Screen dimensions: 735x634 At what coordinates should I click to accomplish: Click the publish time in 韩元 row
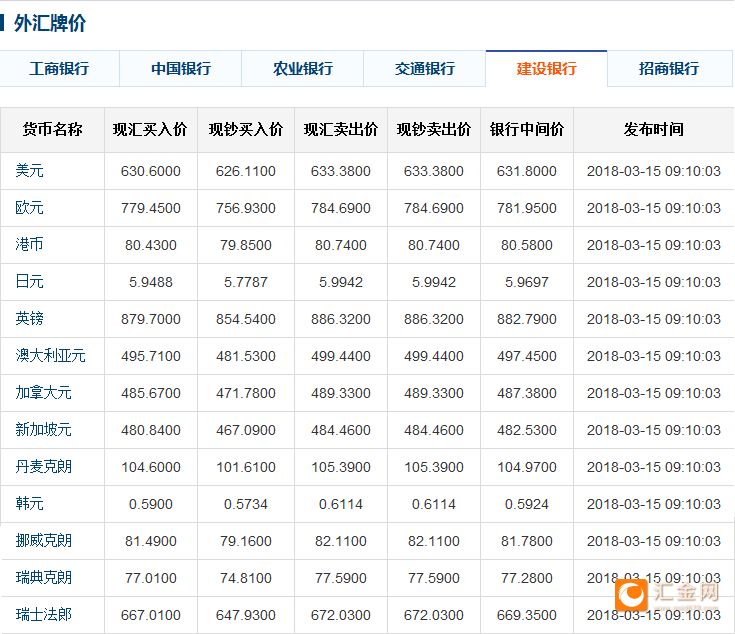point(653,504)
